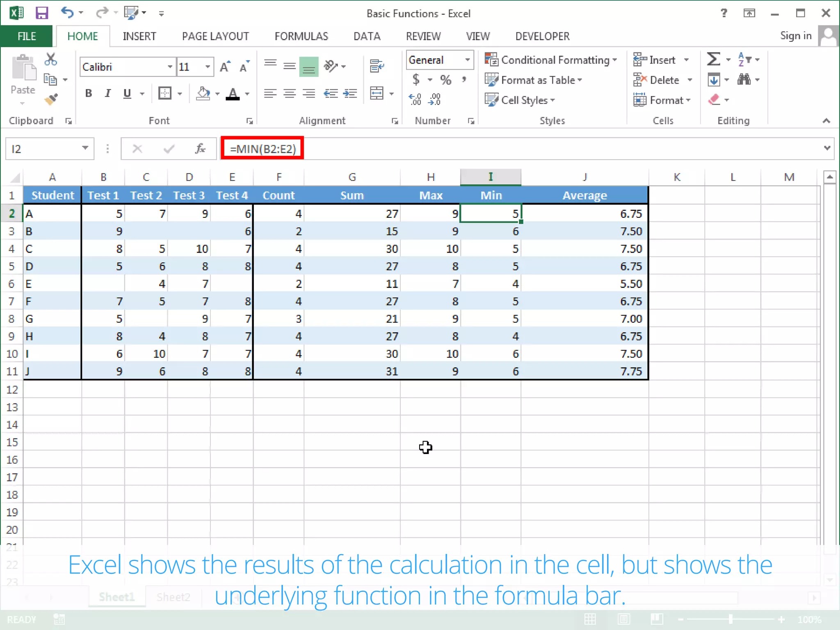The width and height of the screenshot is (840, 630).
Task: Toggle Bottom Align vertical alignment
Action: [x=309, y=66]
